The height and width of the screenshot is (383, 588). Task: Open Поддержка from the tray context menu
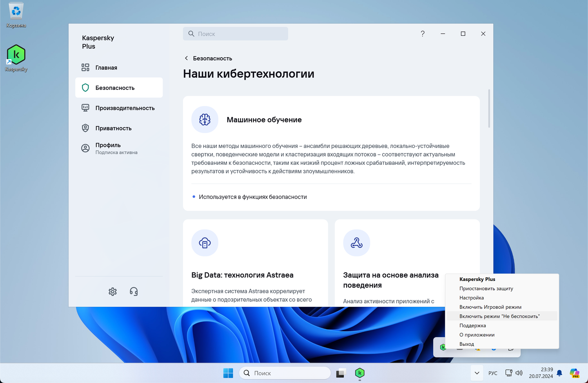click(x=502, y=325)
